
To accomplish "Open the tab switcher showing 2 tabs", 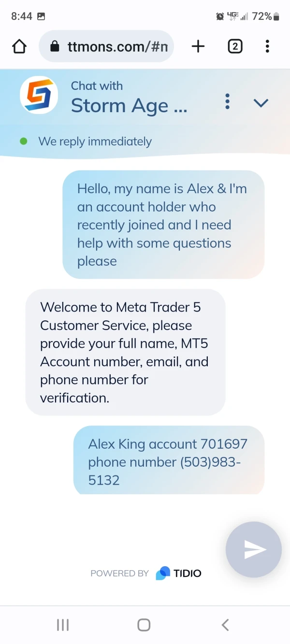I will [235, 46].
